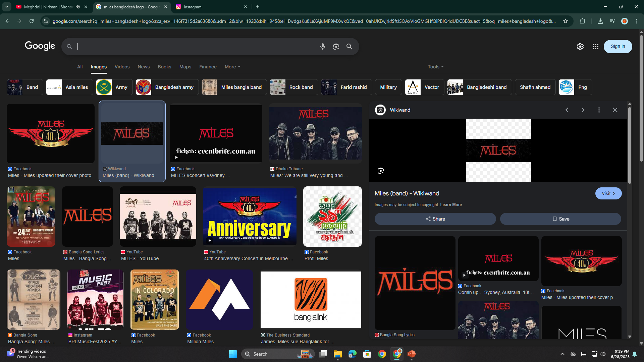
Task: Open the Miles 40th Anniversary Facebook thumbnail
Action: click(51, 133)
